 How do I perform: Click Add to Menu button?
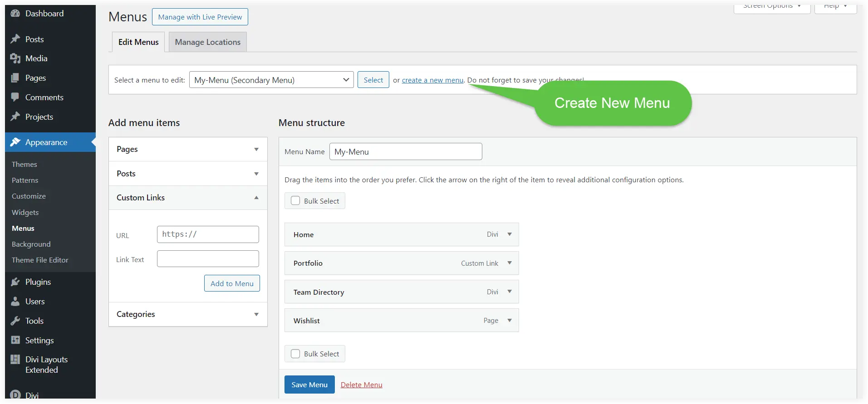point(232,283)
